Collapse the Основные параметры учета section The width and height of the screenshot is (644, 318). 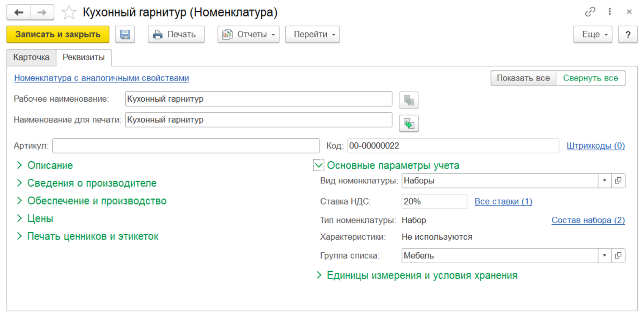(319, 166)
